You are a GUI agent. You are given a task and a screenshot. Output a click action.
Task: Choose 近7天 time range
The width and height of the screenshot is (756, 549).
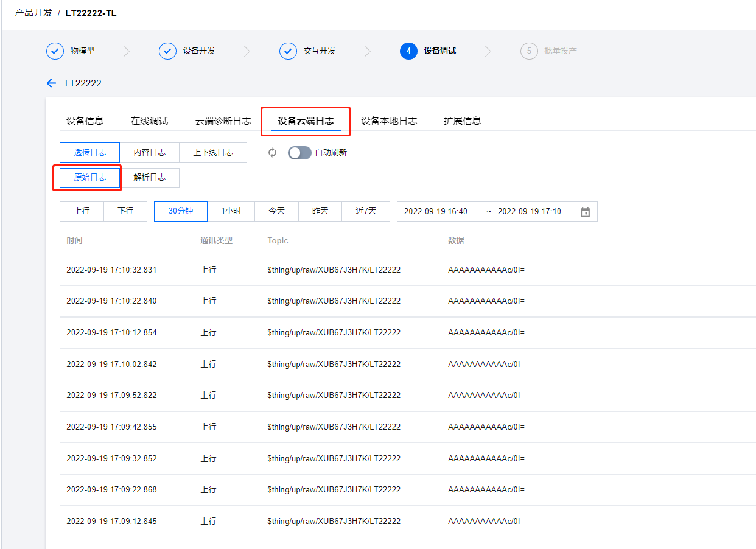click(x=366, y=211)
